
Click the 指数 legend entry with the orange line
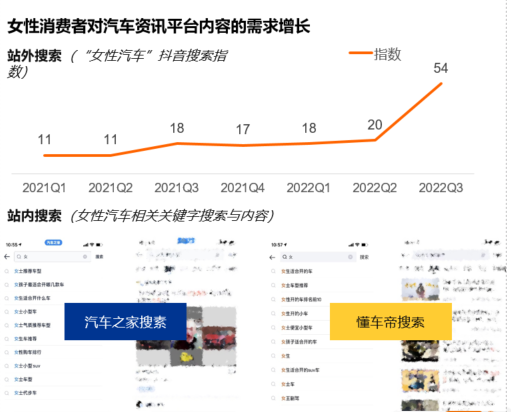[x=375, y=54]
